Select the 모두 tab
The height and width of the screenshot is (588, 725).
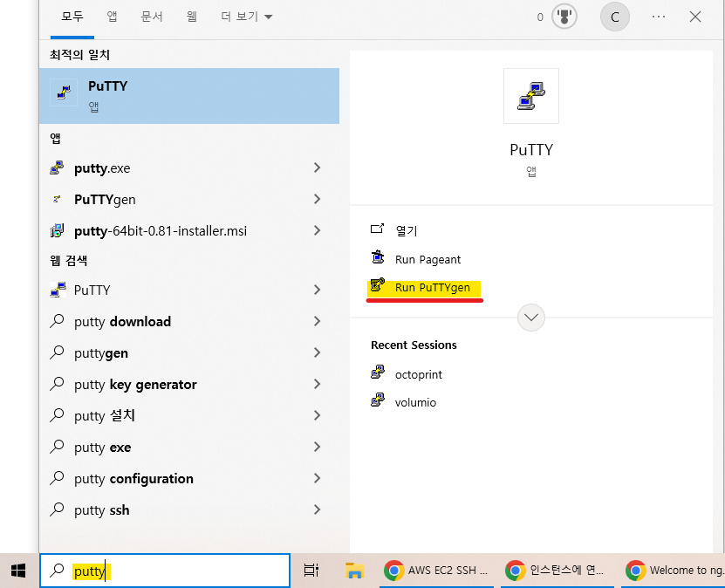[x=72, y=17]
